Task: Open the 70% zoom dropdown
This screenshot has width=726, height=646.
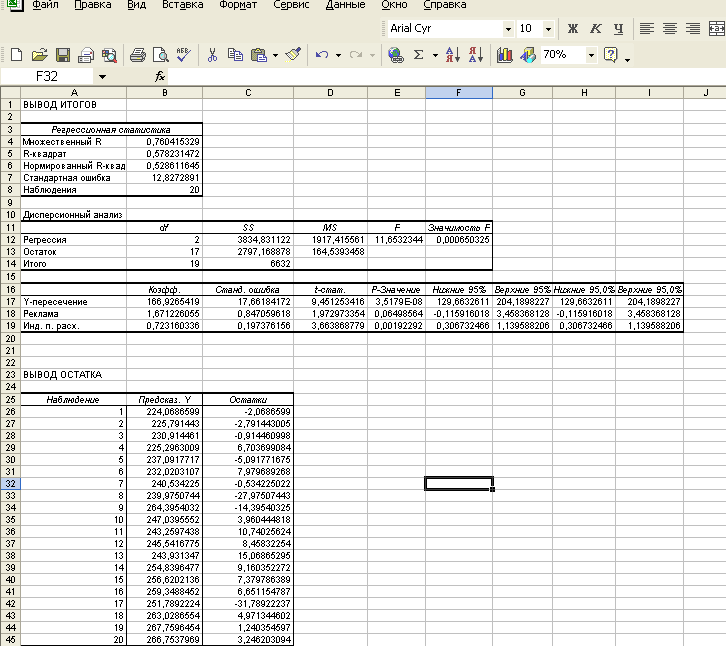Action: (591, 56)
